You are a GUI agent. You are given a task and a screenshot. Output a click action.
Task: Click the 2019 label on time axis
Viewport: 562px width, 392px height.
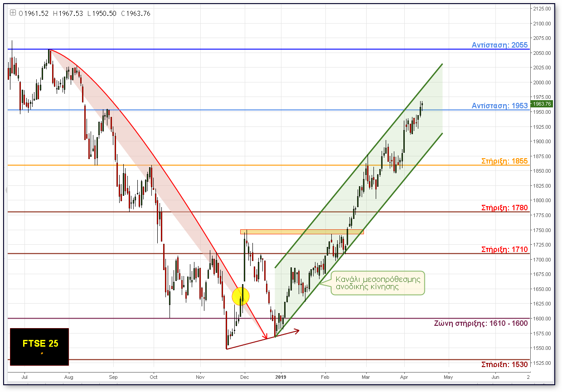tap(281, 377)
